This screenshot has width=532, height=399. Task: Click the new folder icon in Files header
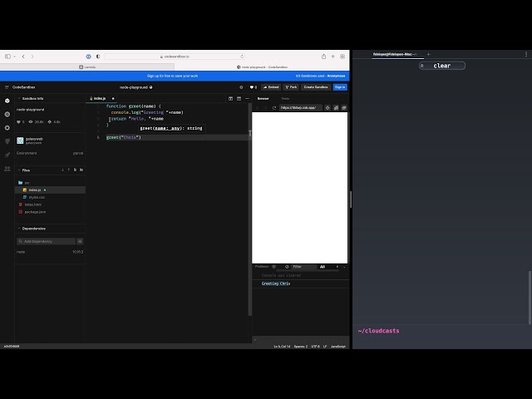[x=81, y=170]
